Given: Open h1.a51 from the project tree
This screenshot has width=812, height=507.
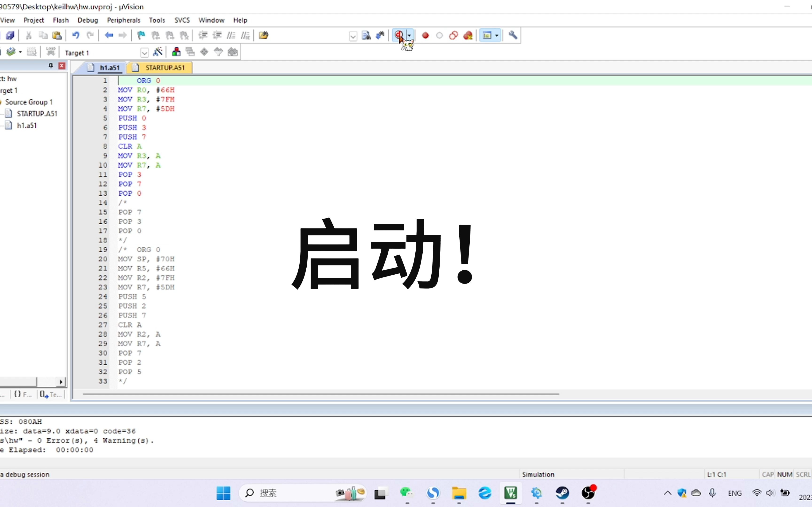Looking at the screenshot, I should point(27,125).
